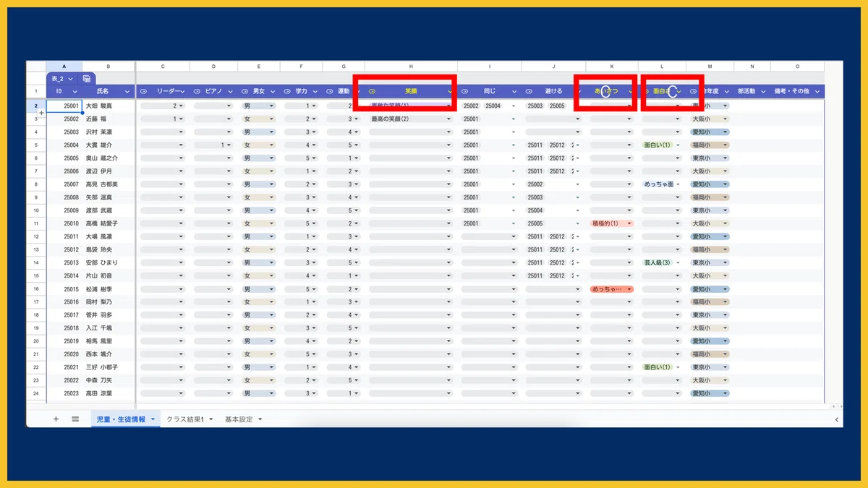Open the all sheets list icon
Image resolution: width=868 pixels, height=488 pixels.
pyautogui.click(x=75, y=419)
